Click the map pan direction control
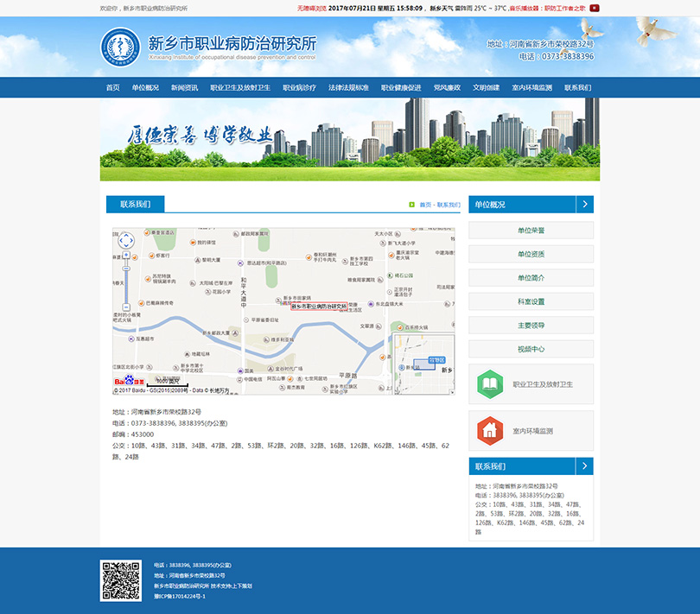 click(x=126, y=240)
